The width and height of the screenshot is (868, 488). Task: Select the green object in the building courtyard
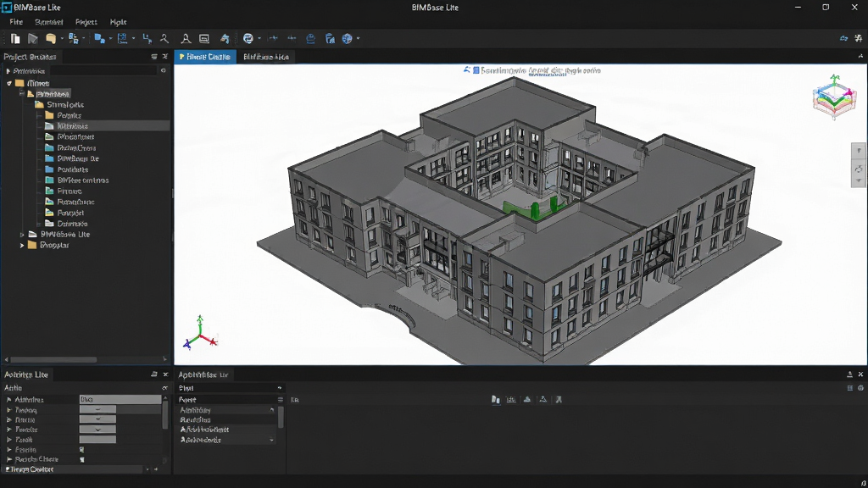coord(534,208)
